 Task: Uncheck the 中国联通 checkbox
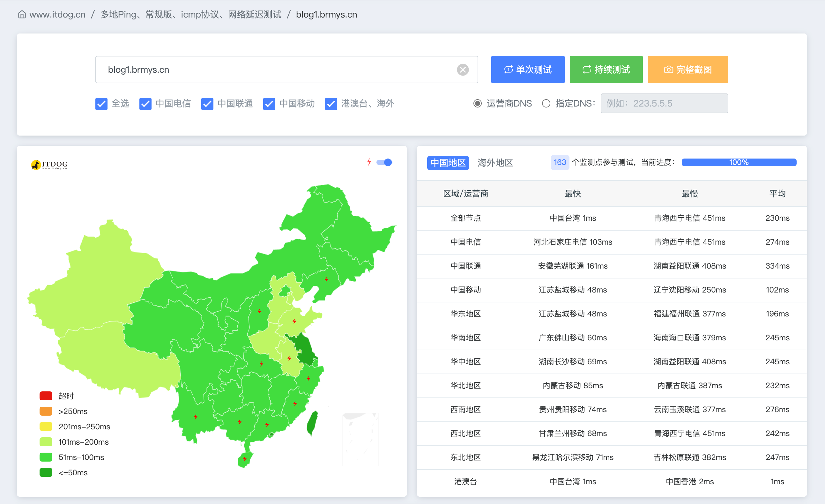point(207,104)
